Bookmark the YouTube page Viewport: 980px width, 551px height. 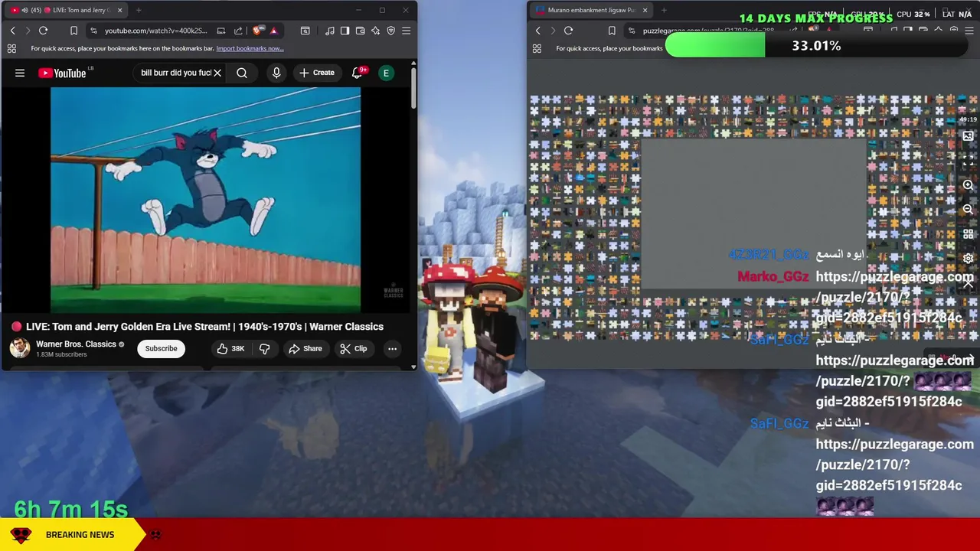(73, 31)
